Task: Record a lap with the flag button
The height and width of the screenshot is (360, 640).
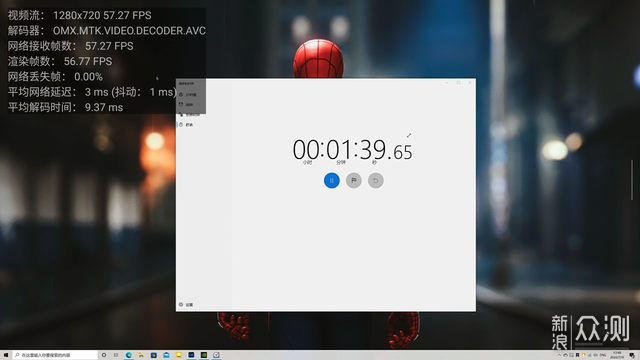Action: (x=353, y=180)
